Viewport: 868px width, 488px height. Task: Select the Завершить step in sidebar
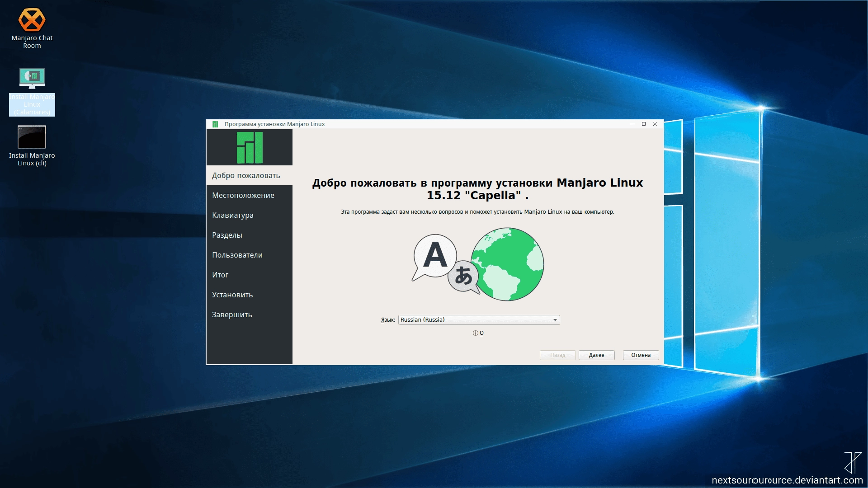pyautogui.click(x=250, y=314)
